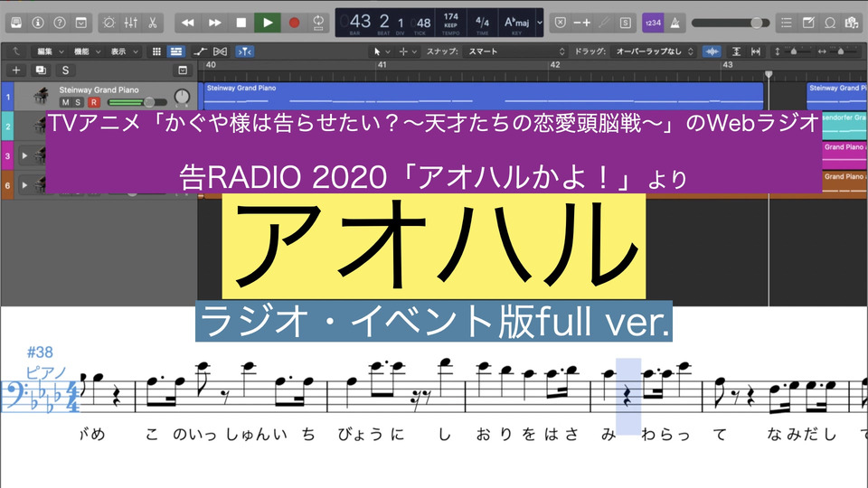Toggle the Solo S icon in control bar

625,23
